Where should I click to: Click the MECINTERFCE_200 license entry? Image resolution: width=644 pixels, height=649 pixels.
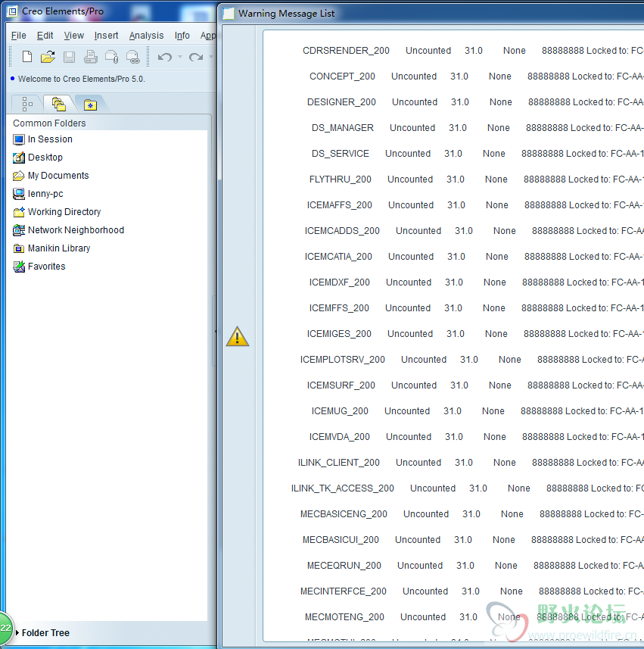pos(343,591)
